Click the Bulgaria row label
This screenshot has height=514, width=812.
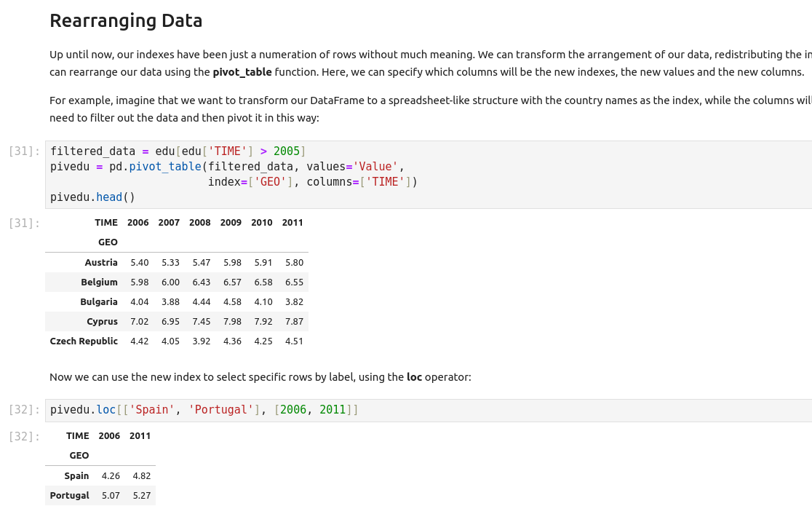(99, 301)
